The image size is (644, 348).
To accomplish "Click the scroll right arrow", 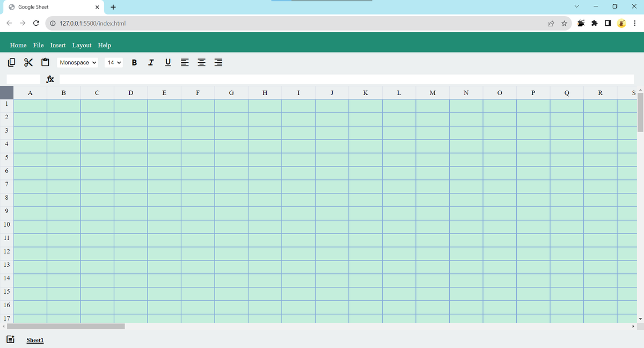I will pyautogui.click(x=633, y=326).
